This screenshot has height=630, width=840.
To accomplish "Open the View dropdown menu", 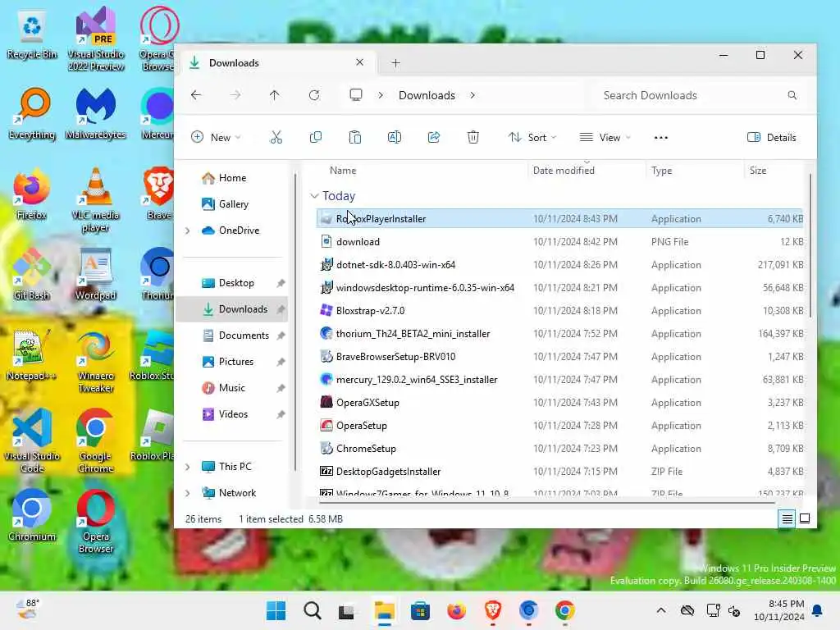I will 605,138.
